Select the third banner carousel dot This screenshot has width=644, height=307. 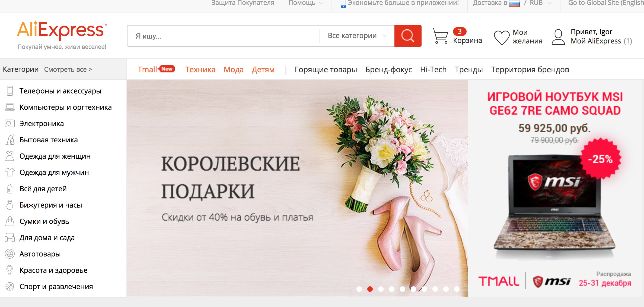coord(381,289)
